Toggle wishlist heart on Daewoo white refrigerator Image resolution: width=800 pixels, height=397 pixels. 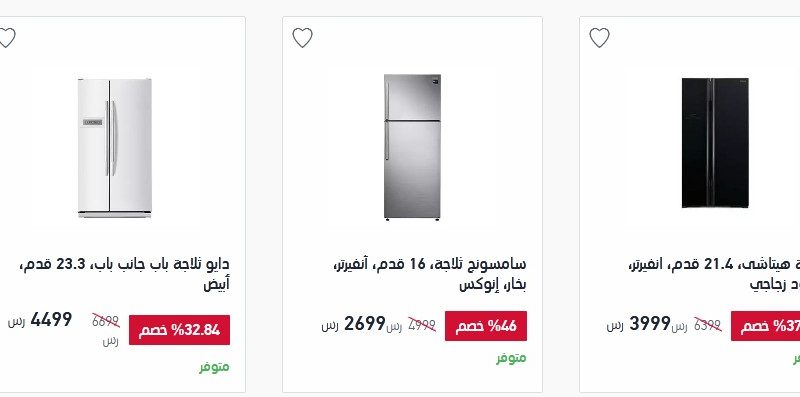pos(6,37)
